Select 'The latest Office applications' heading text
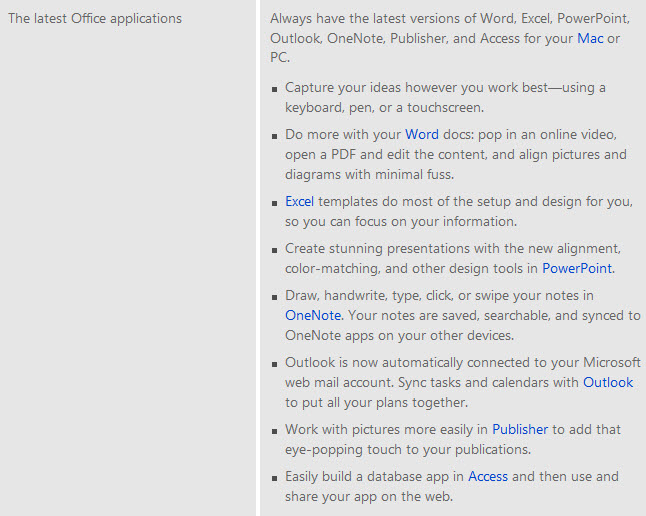This screenshot has width=646, height=516. tap(95, 19)
